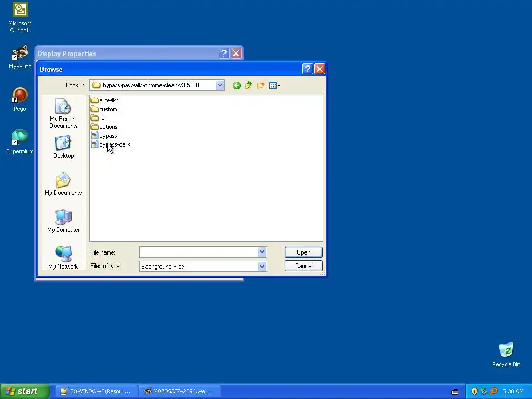The width and height of the screenshot is (532, 399).
Task: Click the magnifier tray icon
Action: click(494, 391)
